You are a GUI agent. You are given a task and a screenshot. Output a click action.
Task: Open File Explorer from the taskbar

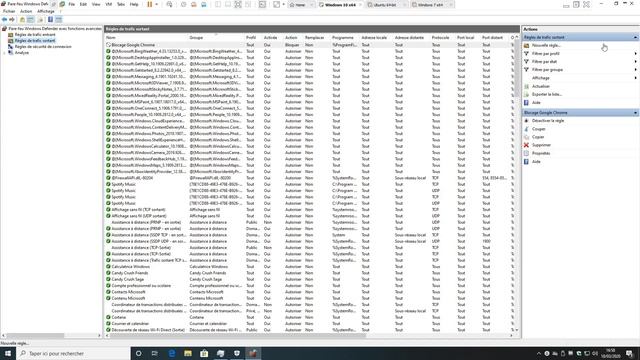coord(188,353)
